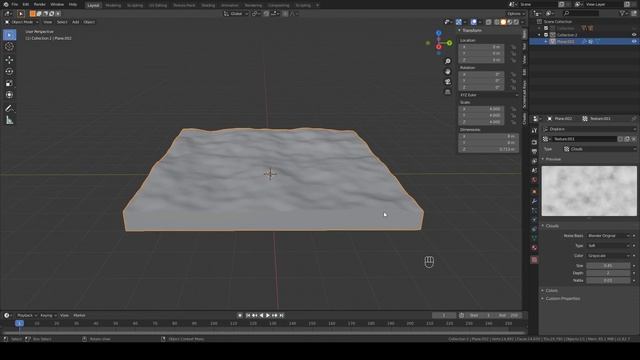640x360 pixels.
Task: Adjust the clouds Depth value slider
Action: coord(608,273)
